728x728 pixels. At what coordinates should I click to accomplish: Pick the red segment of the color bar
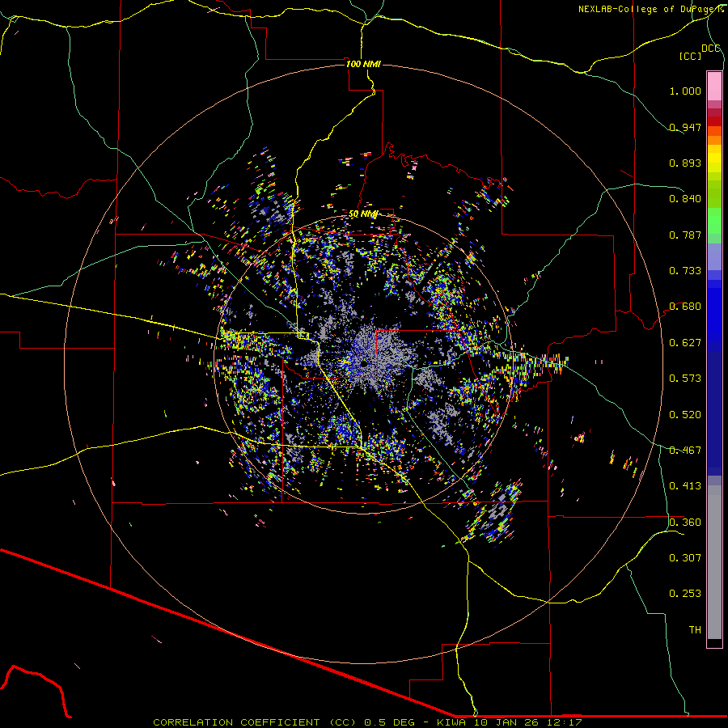click(x=714, y=121)
